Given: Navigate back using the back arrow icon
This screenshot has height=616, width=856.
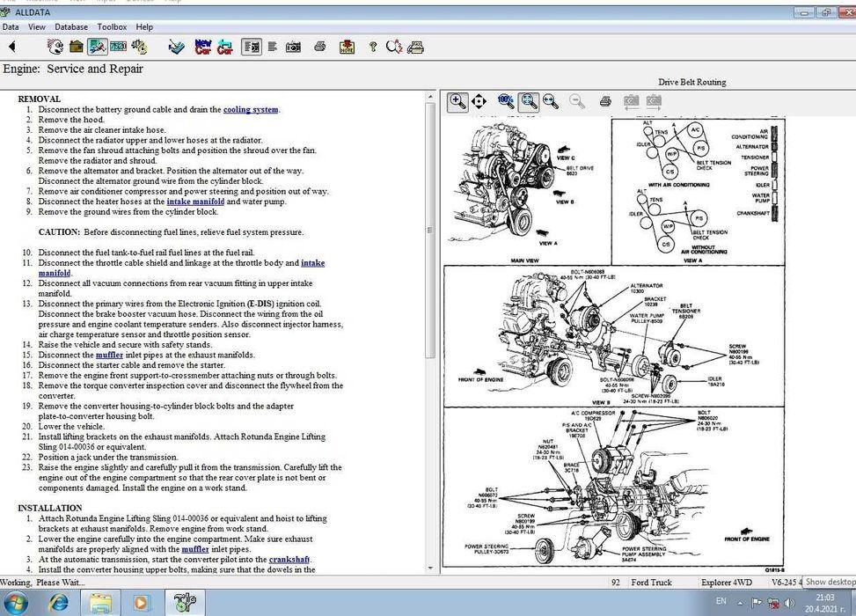Looking at the screenshot, I should coord(12,47).
